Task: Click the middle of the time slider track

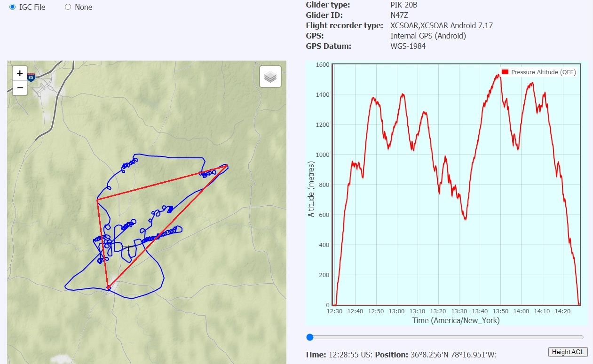Action: pyautogui.click(x=446, y=337)
